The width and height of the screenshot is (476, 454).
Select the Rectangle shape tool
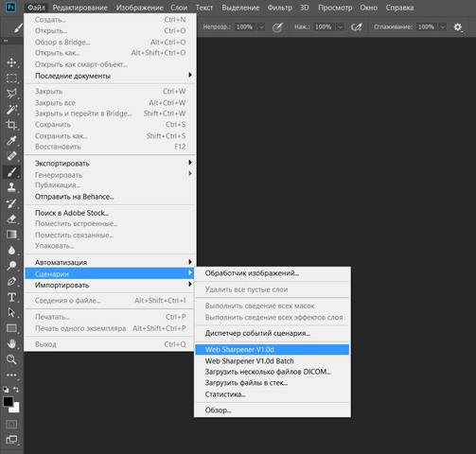tap(11, 328)
